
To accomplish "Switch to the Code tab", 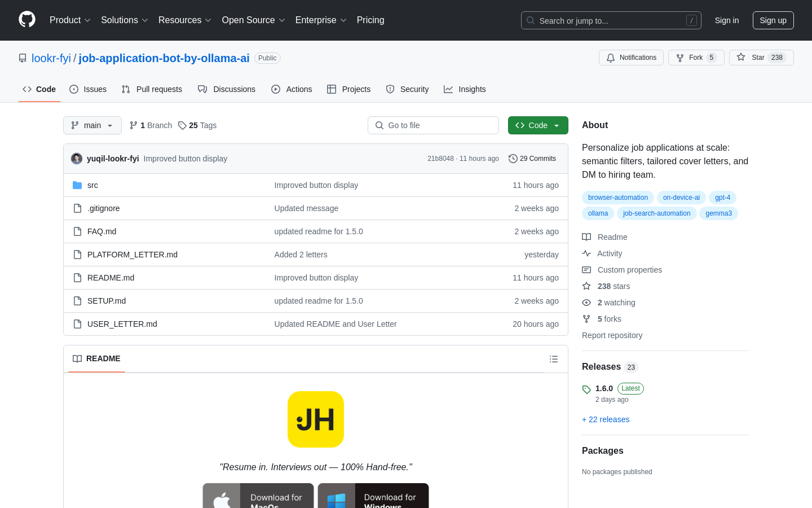I will [39, 89].
